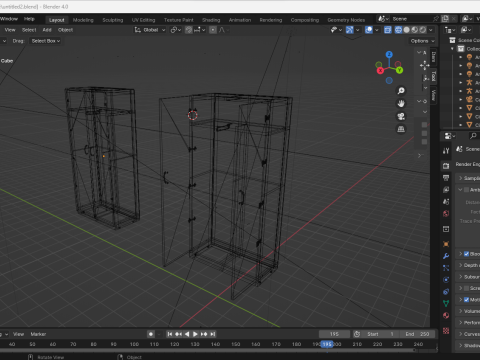Open the viewport Add menu
The width and height of the screenshot is (480, 360).
click(x=47, y=30)
